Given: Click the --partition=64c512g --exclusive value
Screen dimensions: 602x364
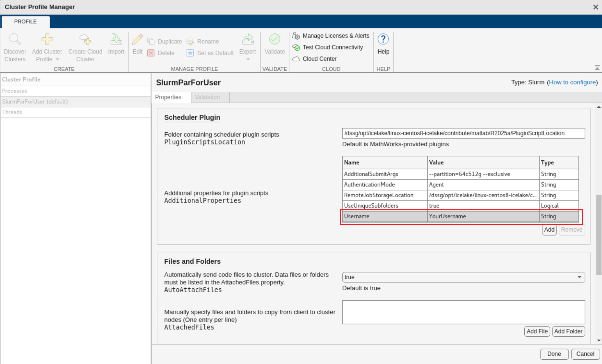Looking at the screenshot, I should (x=483, y=174).
